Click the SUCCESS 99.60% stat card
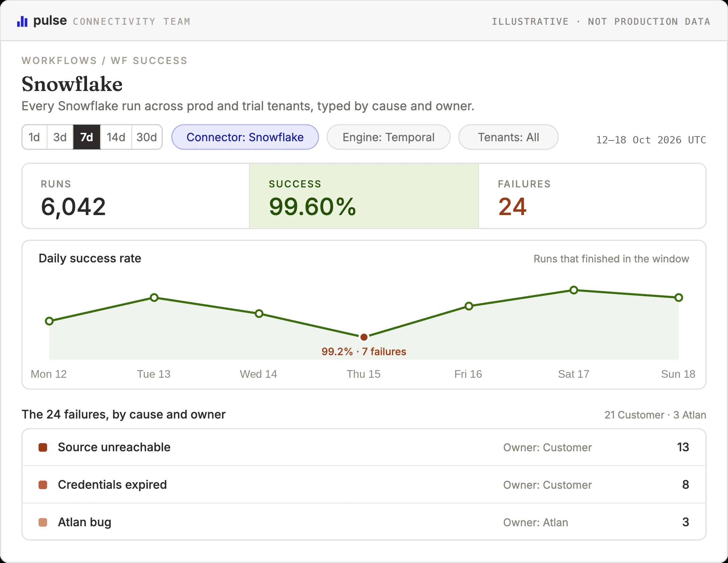Viewport: 728px width, 563px height. [364, 196]
